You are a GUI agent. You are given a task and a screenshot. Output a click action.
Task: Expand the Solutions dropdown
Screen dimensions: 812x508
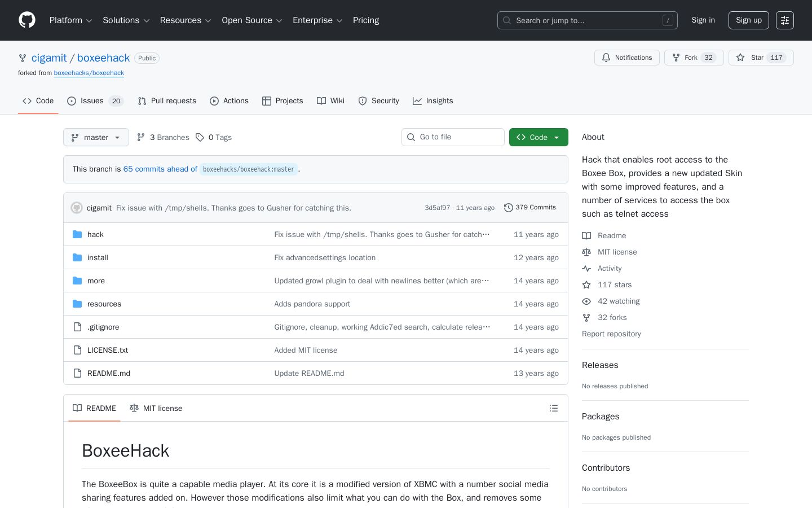coord(126,20)
